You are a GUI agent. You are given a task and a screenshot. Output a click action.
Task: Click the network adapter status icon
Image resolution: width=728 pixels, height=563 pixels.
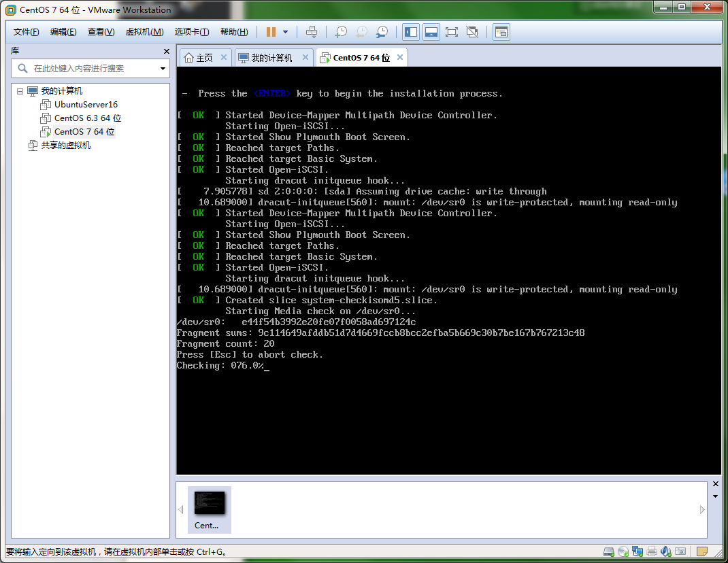638,551
